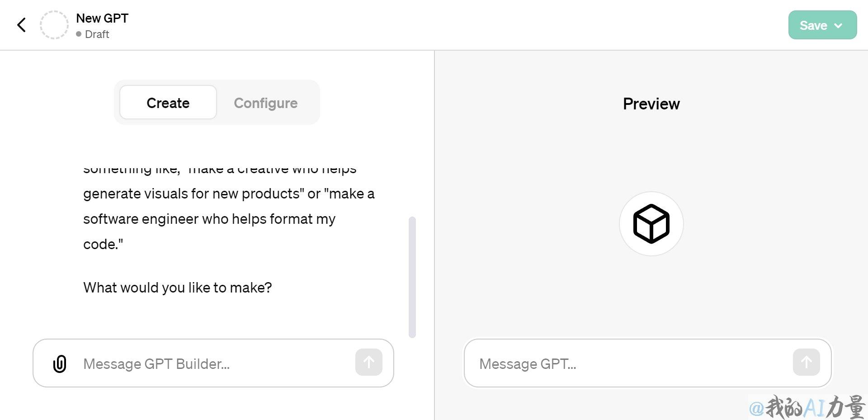The height and width of the screenshot is (420, 868).
Task: Open the Save dropdown chevron
Action: (x=838, y=26)
